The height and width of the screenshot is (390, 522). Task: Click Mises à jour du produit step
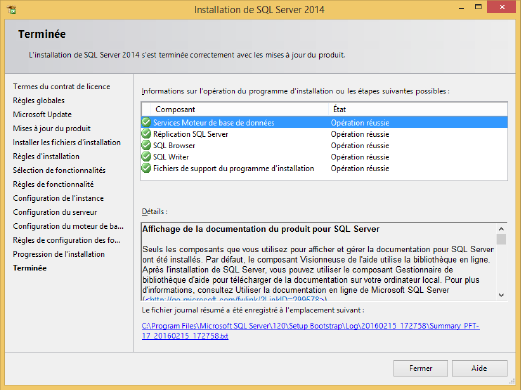(52, 128)
